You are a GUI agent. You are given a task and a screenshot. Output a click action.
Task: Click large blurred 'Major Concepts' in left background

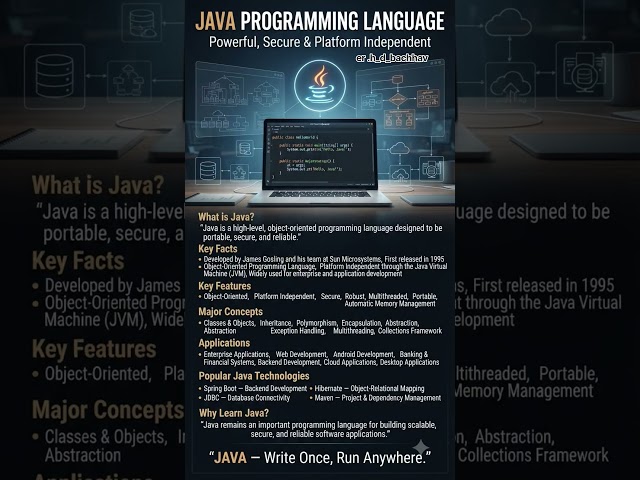tap(108, 410)
